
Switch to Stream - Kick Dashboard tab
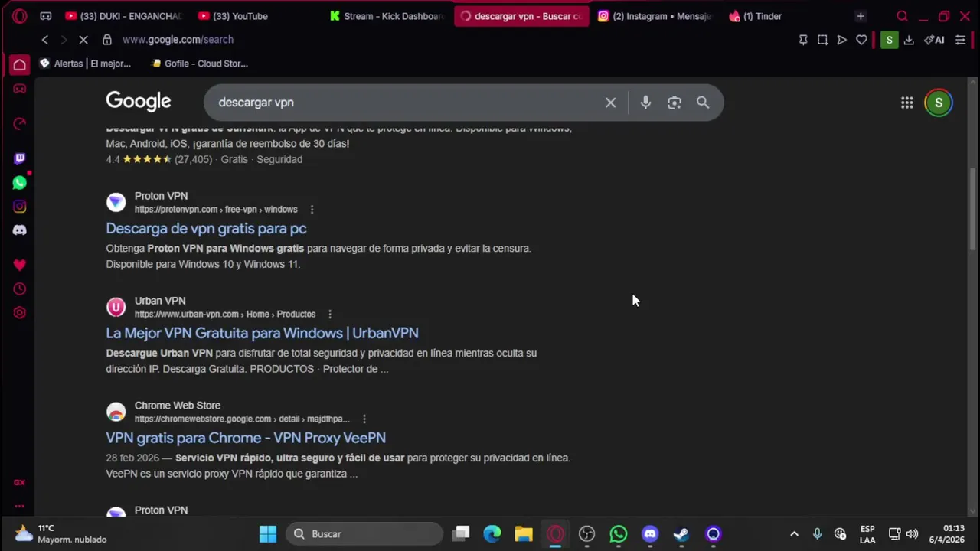point(387,16)
